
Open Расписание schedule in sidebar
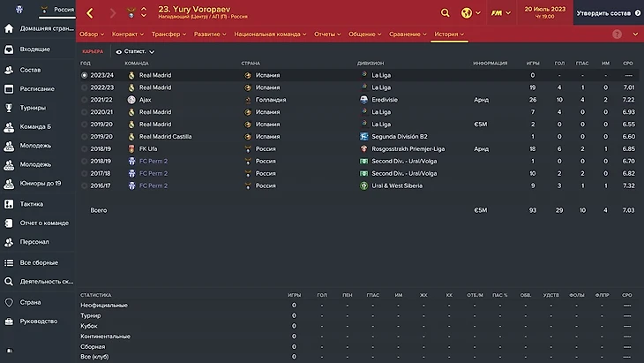pyautogui.click(x=39, y=88)
